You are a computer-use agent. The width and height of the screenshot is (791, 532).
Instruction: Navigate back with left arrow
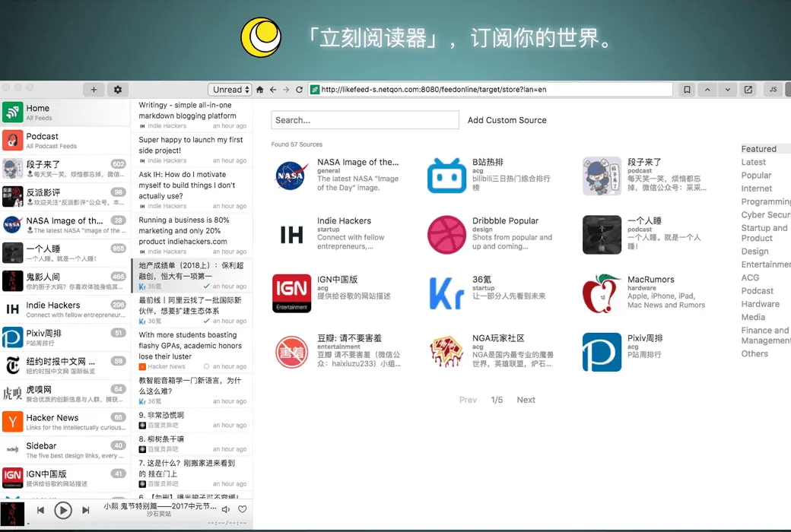click(273, 89)
